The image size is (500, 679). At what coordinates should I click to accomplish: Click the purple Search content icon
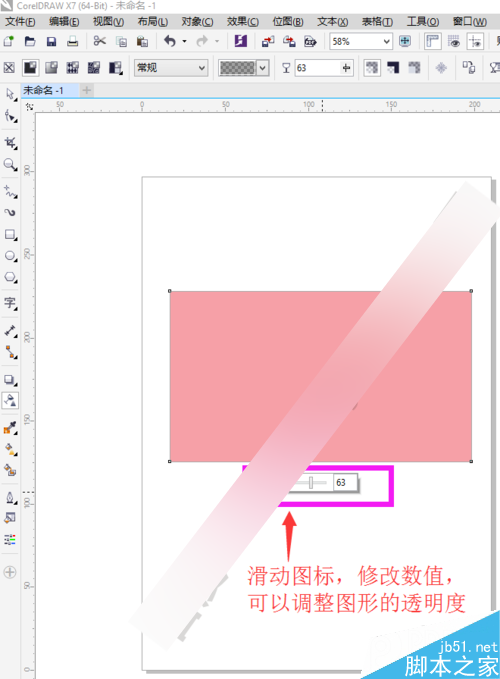click(241, 41)
